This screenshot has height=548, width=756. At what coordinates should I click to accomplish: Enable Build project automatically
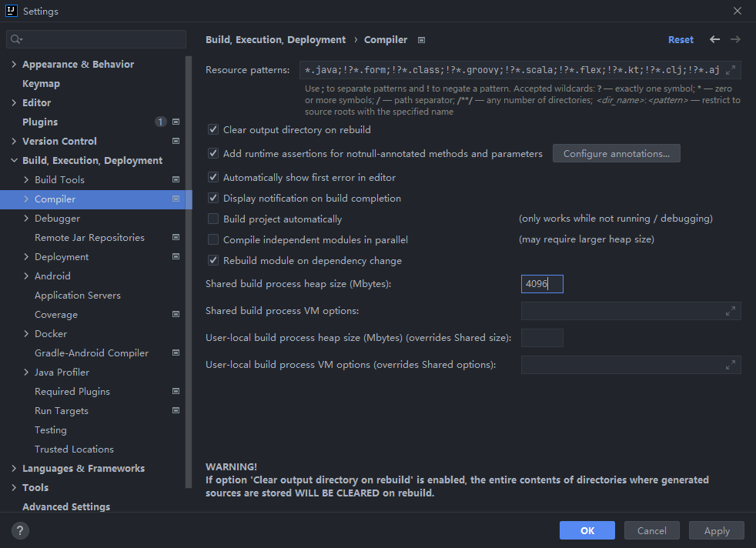[x=213, y=219]
